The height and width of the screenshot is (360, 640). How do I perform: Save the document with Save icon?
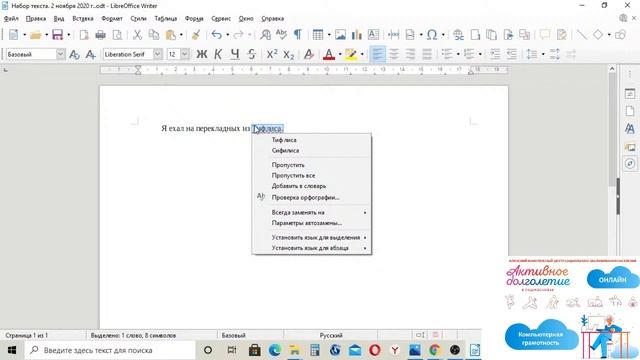click(58, 35)
